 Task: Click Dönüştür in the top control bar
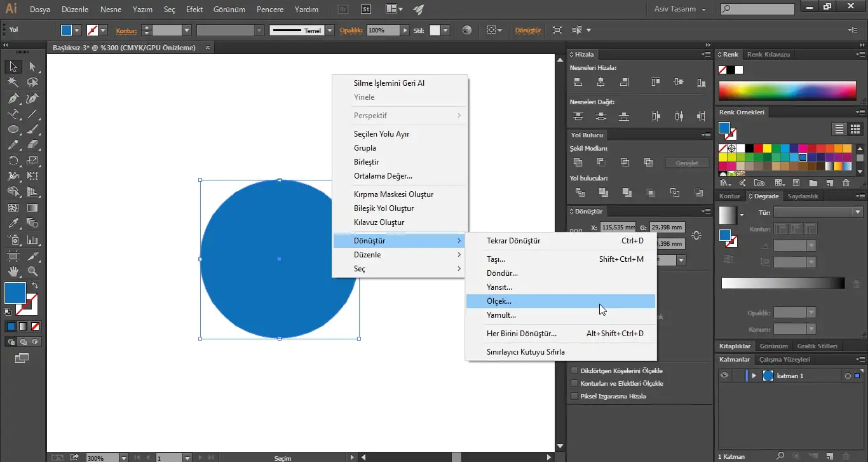[x=529, y=30]
